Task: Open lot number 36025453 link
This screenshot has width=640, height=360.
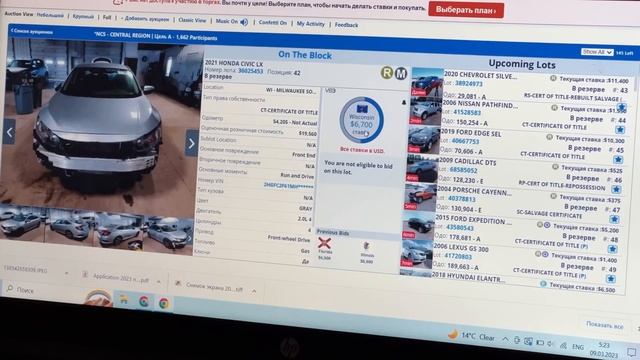Action: pos(251,71)
